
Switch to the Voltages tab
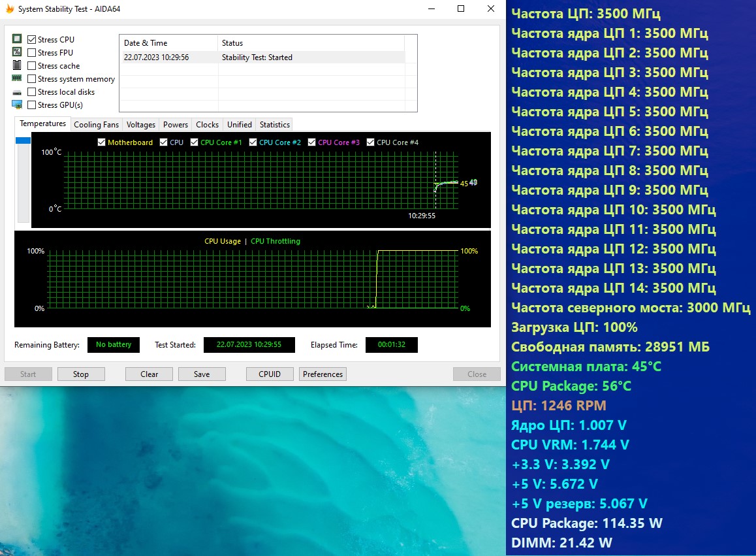[x=141, y=125]
